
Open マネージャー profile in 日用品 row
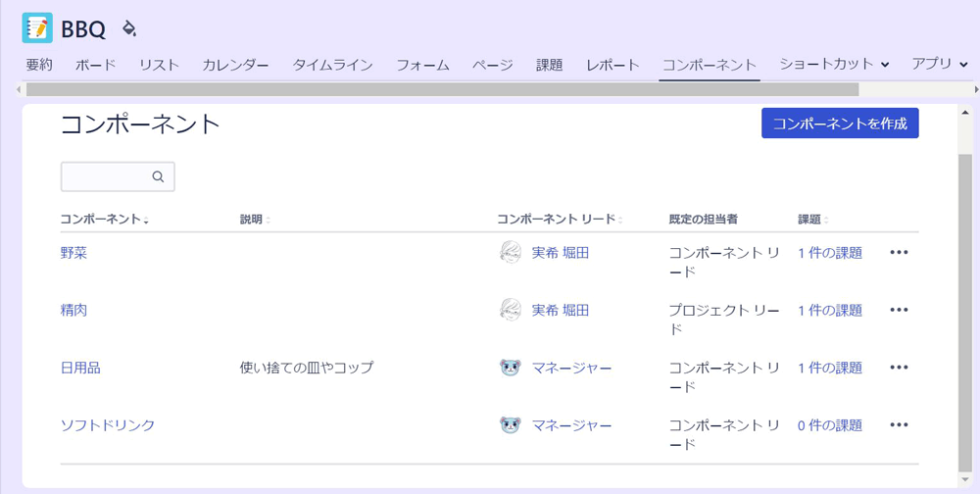pyautogui.click(x=572, y=368)
